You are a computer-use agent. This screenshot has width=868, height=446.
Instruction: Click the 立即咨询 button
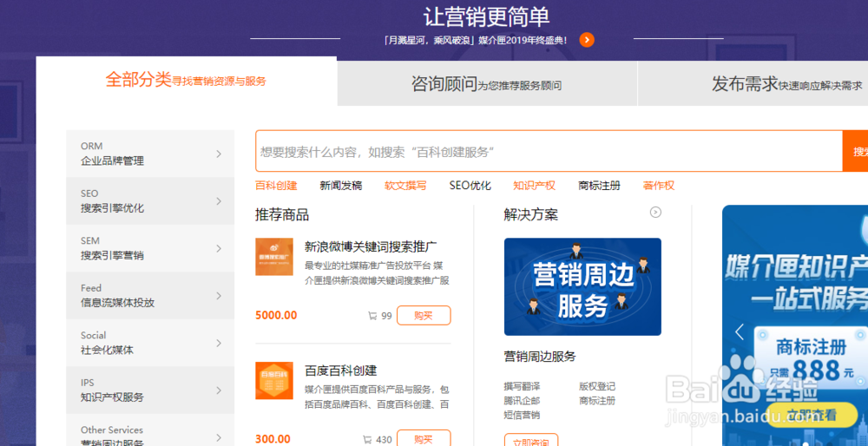coord(531,440)
